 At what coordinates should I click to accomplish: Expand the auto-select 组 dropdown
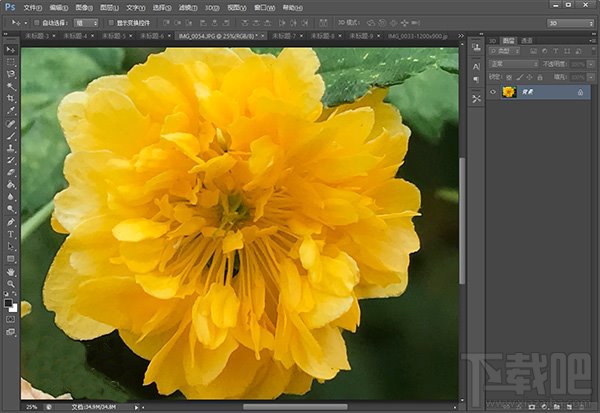(86, 21)
